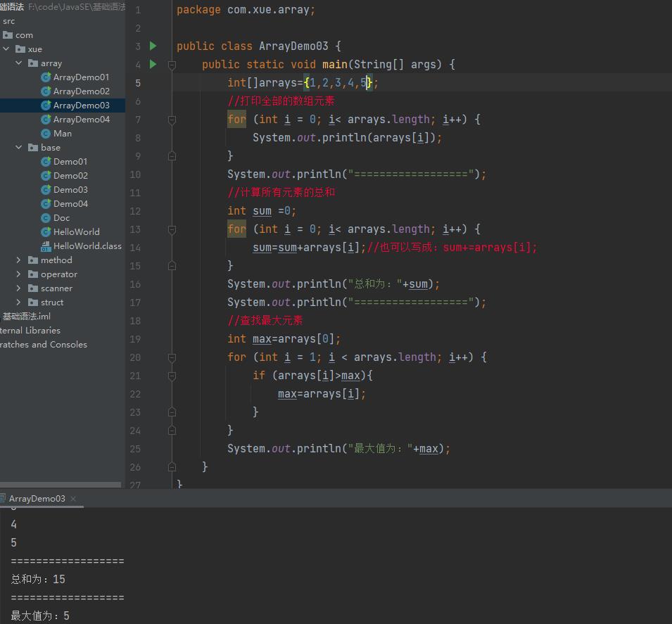672x624 pixels.
Task: Select the src folder in project tree
Action: pyautogui.click(x=8, y=21)
